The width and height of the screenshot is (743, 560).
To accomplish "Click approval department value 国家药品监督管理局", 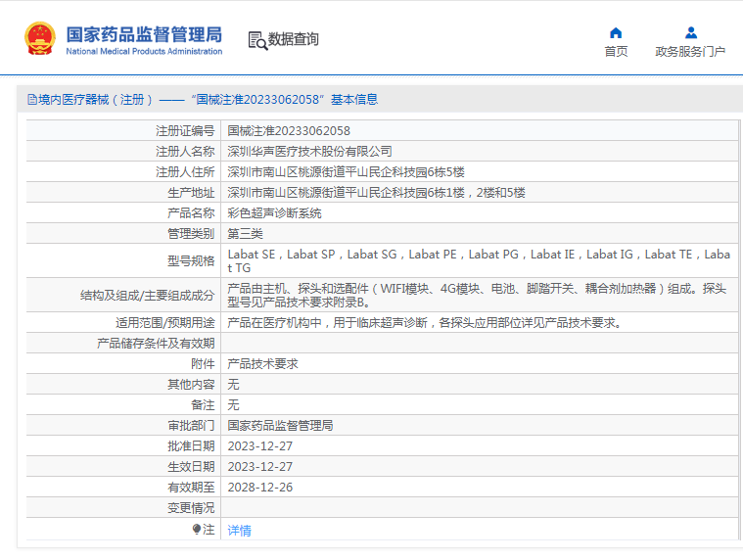I will pos(280,426).
